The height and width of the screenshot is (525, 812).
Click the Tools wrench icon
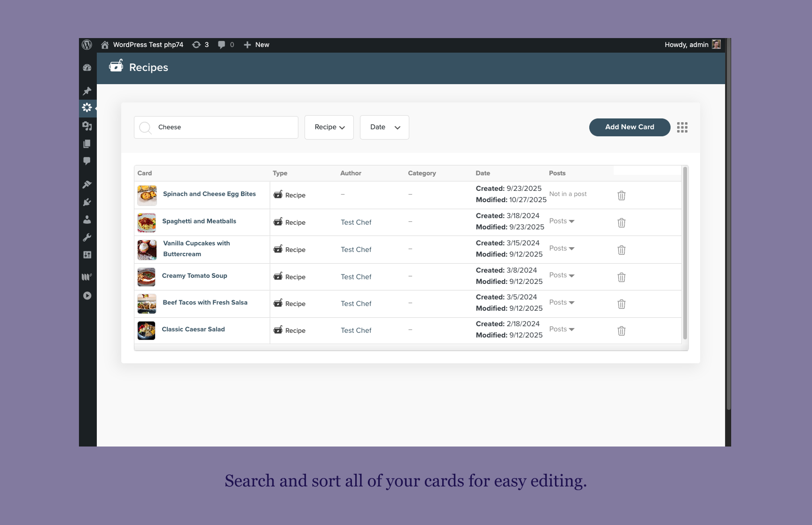(x=87, y=237)
